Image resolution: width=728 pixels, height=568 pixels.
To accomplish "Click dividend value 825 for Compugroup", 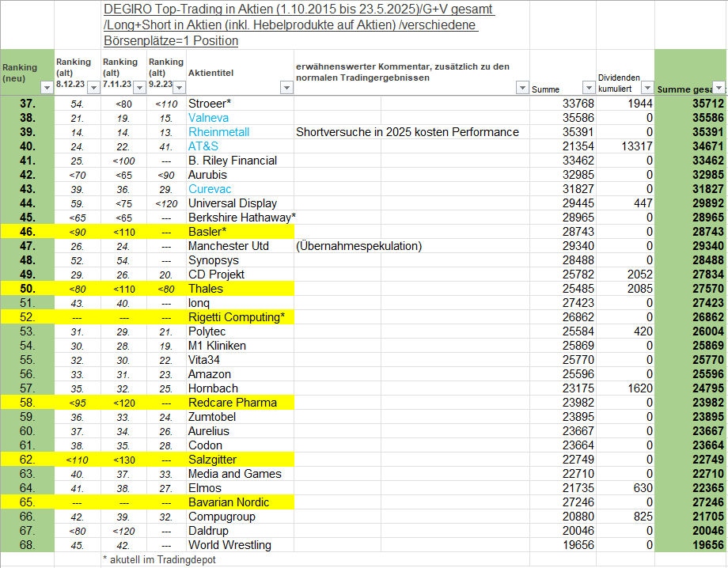I will 643,517.
